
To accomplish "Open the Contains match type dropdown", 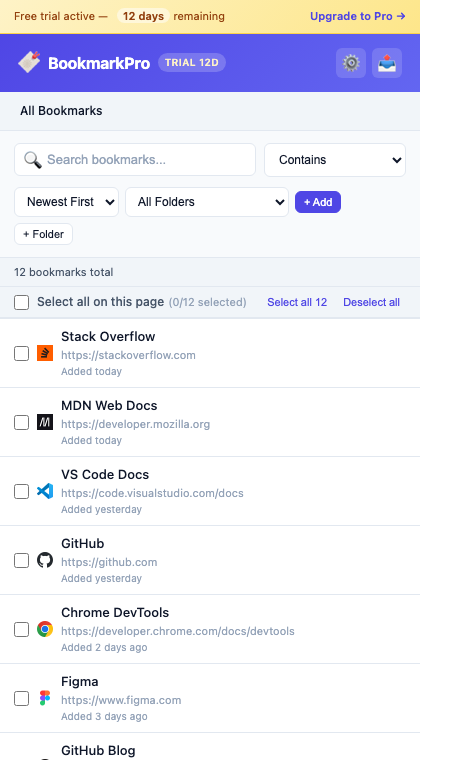I will pos(335,159).
